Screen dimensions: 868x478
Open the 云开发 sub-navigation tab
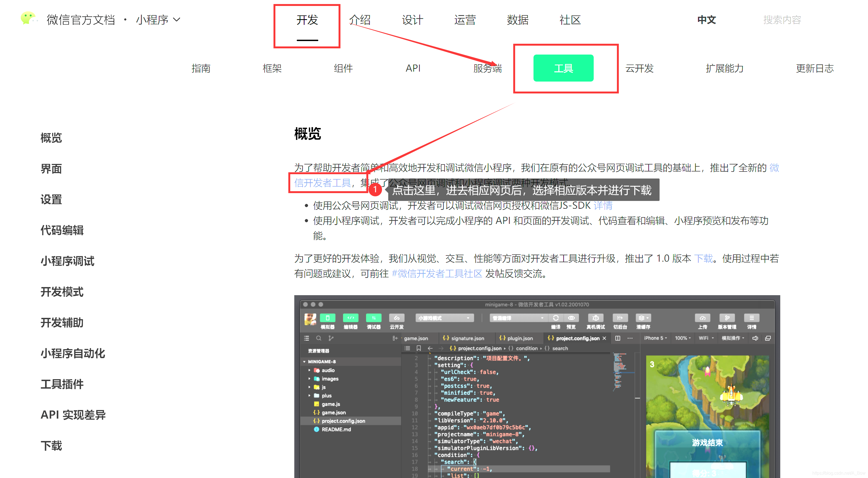click(x=639, y=68)
